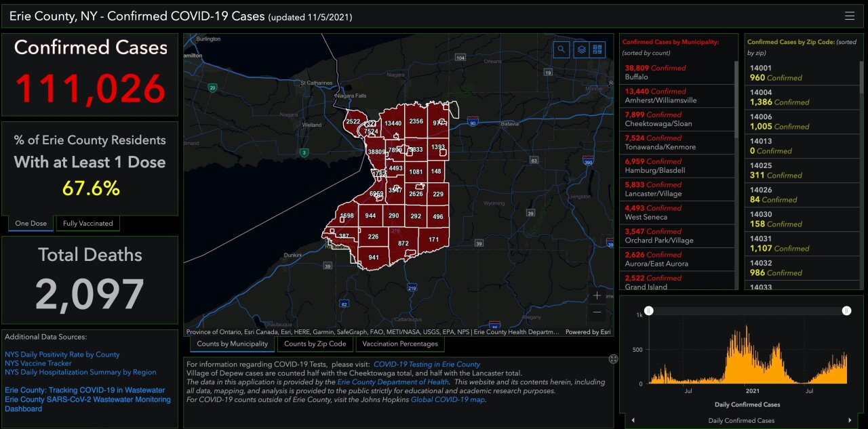The width and height of the screenshot is (868, 429).
Task: Open SARS-CoV-2 Wastewater Monitoring Dashboard link
Action: point(87,404)
